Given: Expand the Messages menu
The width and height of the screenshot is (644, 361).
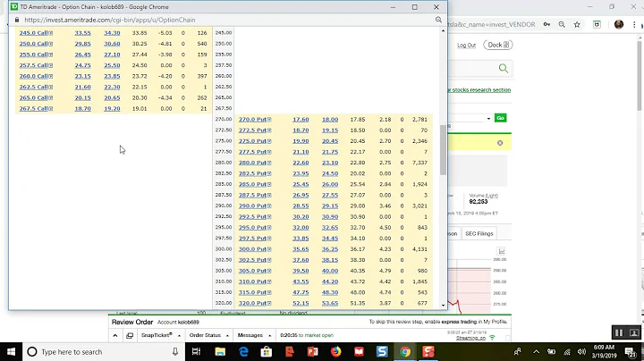Looking at the screenshot, I should point(254,335).
